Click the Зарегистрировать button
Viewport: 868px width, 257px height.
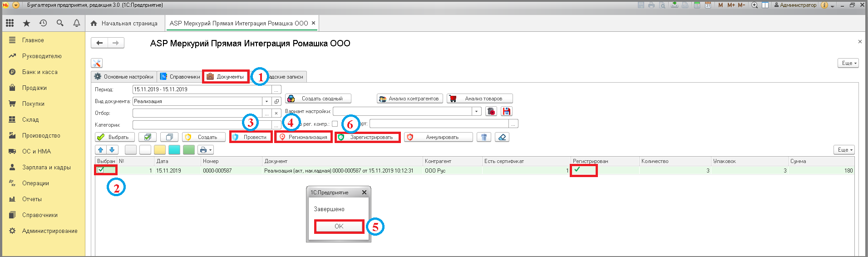pos(368,137)
